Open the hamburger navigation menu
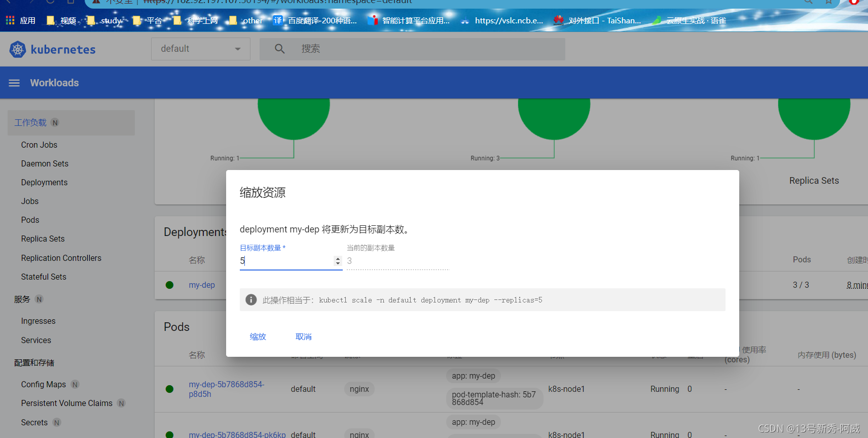The height and width of the screenshot is (438, 868). tap(14, 83)
